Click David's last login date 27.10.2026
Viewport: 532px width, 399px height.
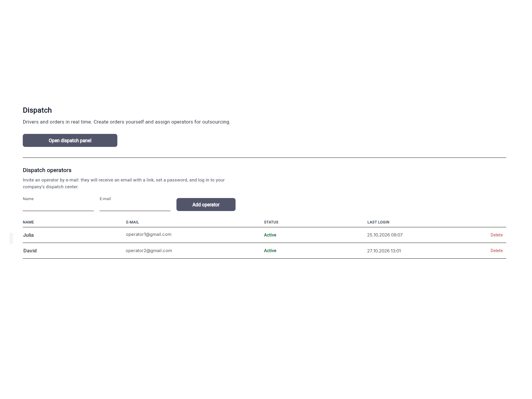378,251
